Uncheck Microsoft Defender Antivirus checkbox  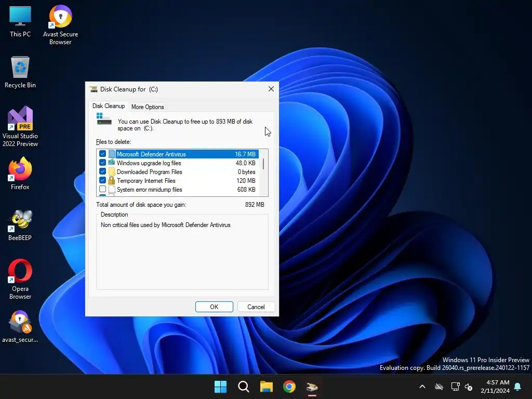[x=102, y=154]
